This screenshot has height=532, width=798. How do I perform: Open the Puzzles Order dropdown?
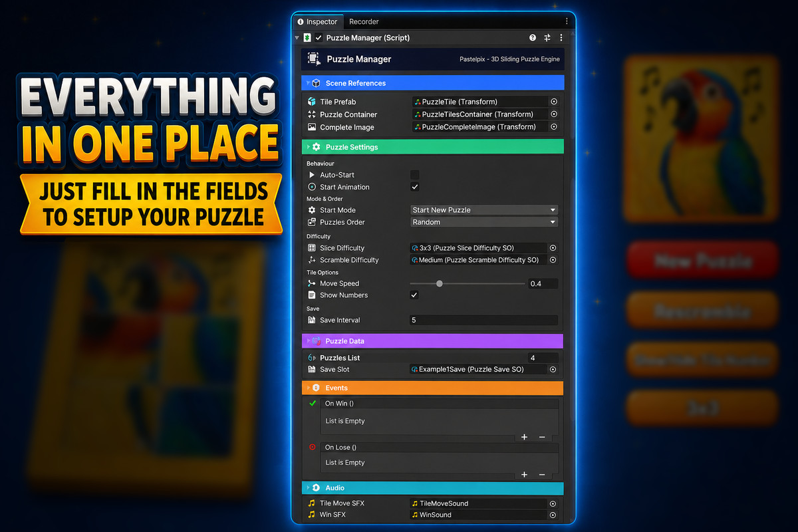pyautogui.click(x=484, y=222)
